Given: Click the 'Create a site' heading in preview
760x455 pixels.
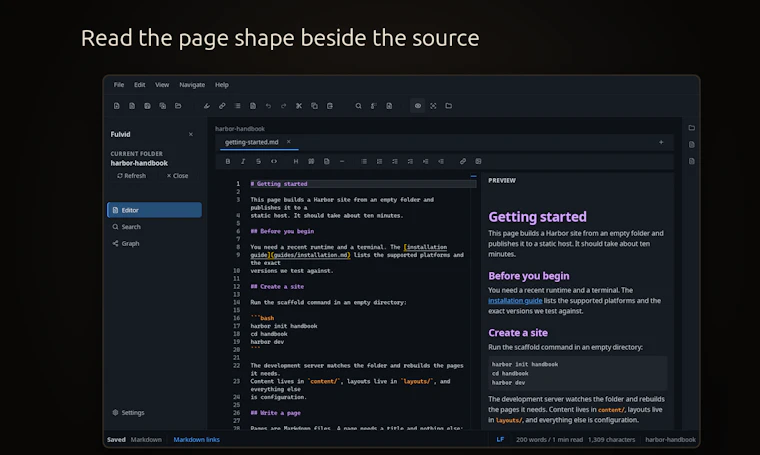Looking at the screenshot, I should pyautogui.click(x=518, y=332).
